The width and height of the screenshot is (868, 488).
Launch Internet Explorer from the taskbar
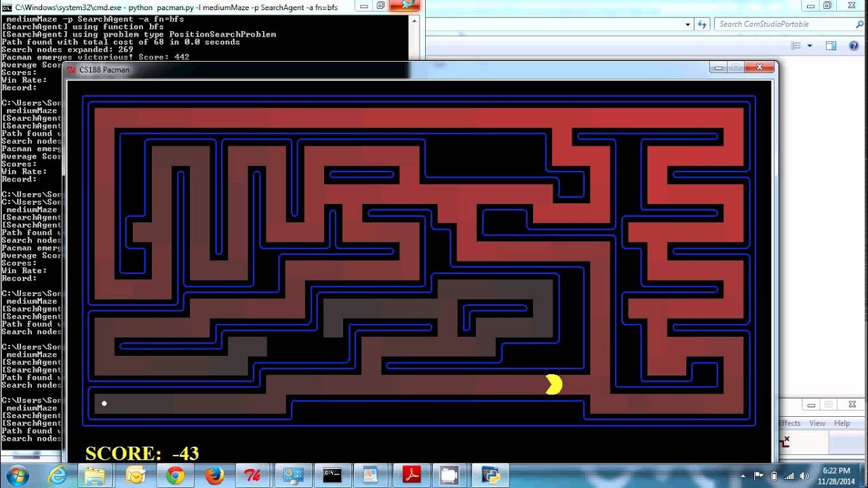[57, 475]
